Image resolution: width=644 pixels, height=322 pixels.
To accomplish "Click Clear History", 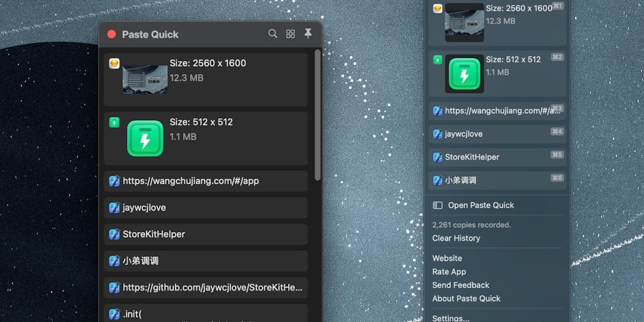I will tap(456, 238).
